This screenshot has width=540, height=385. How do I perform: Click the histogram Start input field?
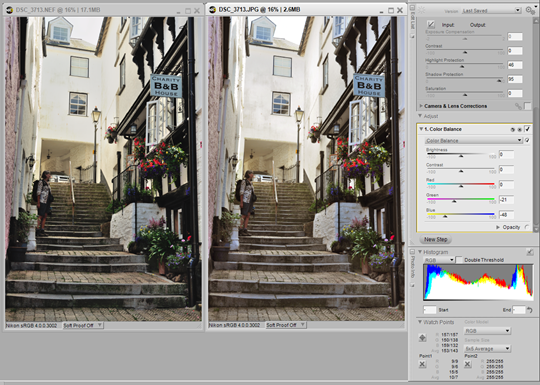click(430, 310)
